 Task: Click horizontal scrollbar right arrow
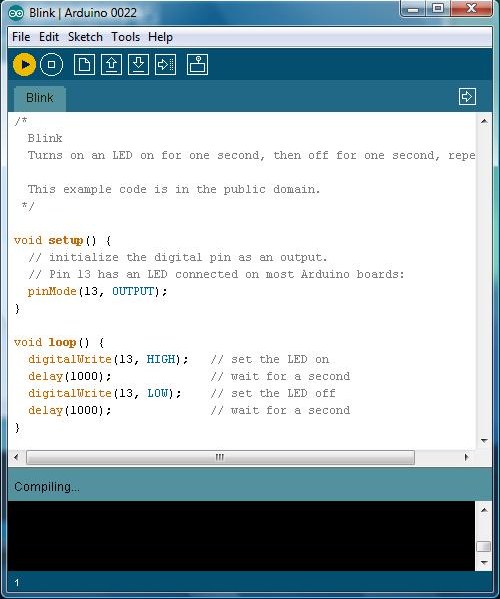click(466, 457)
